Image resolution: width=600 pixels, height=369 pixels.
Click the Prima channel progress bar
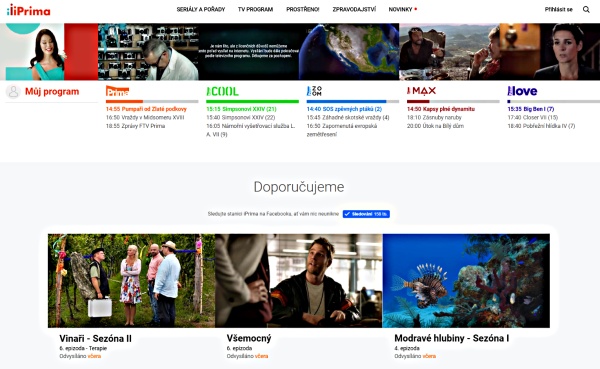(x=152, y=101)
